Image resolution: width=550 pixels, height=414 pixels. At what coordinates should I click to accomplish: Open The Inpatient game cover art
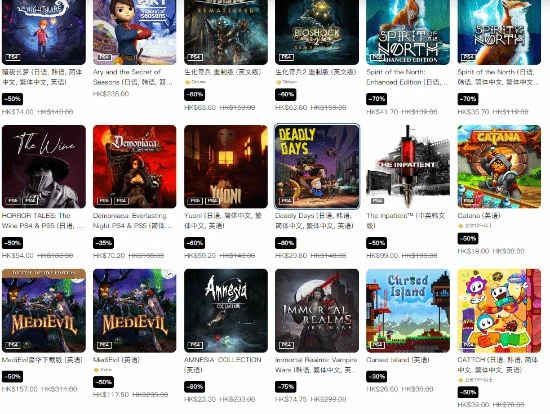click(x=408, y=167)
